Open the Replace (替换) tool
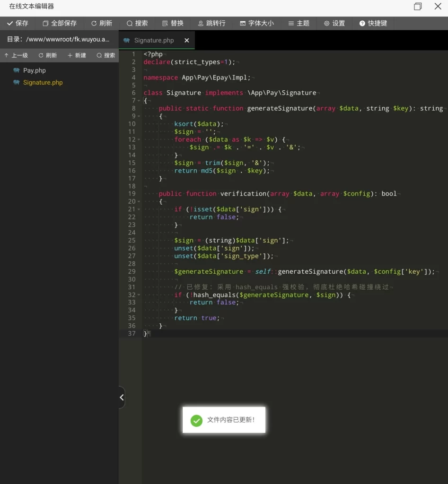 172,23
